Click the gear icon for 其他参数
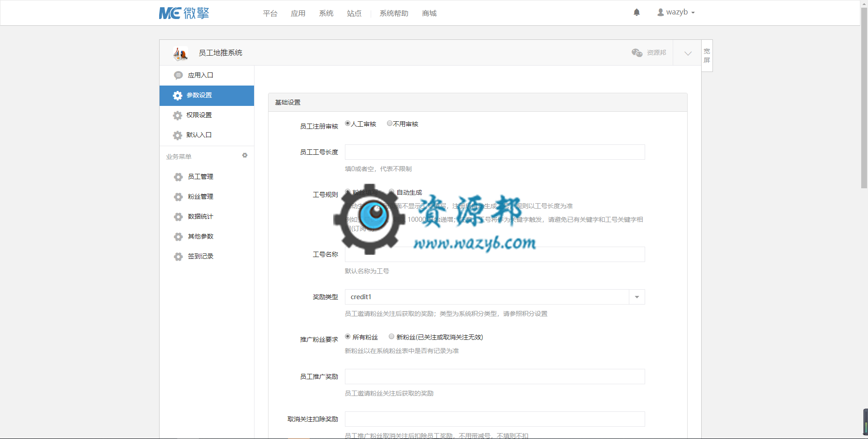This screenshot has width=868, height=439. point(178,237)
